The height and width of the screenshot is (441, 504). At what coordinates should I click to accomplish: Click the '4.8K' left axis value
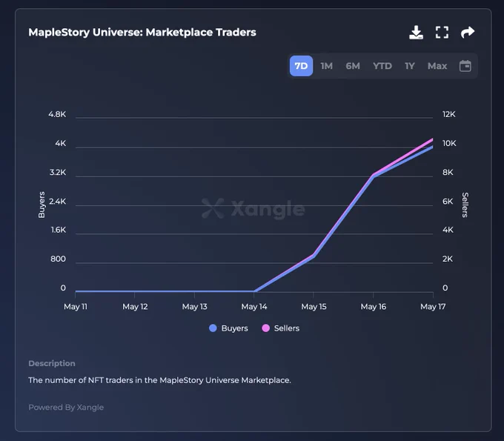point(57,114)
